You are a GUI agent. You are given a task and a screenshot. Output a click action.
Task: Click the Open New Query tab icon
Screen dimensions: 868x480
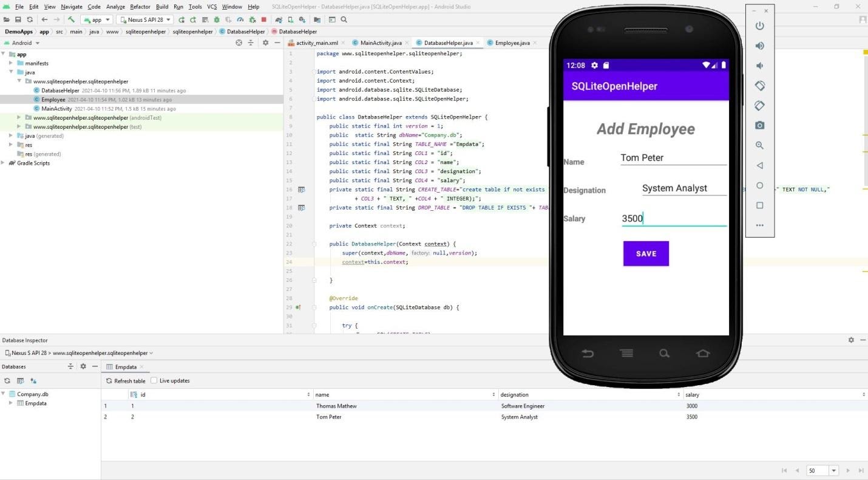(x=20, y=381)
